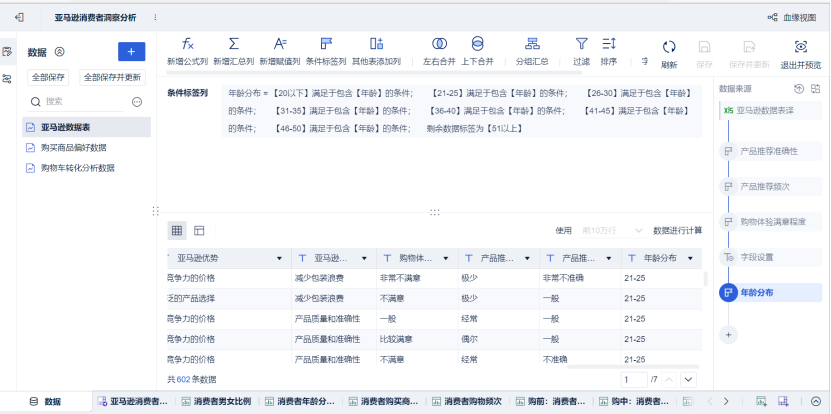
Task: Open 亚马逊… second column header dropdown
Action: point(364,258)
